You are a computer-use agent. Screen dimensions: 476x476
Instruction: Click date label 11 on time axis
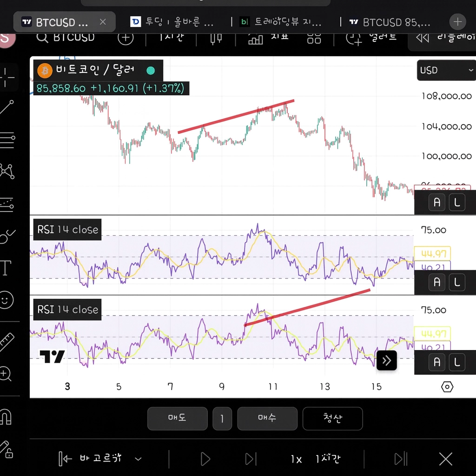coord(273,386)
